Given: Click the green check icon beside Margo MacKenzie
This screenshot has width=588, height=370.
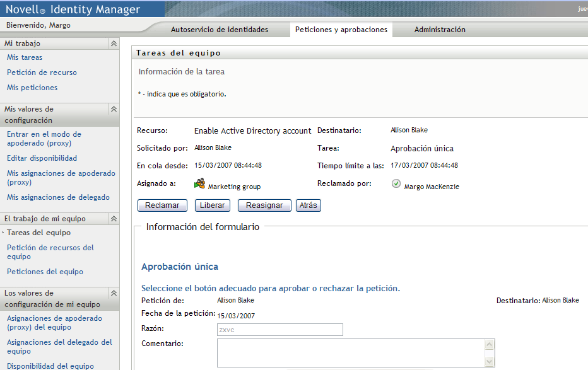Looking at the screenshot, I should click(396, 183).
